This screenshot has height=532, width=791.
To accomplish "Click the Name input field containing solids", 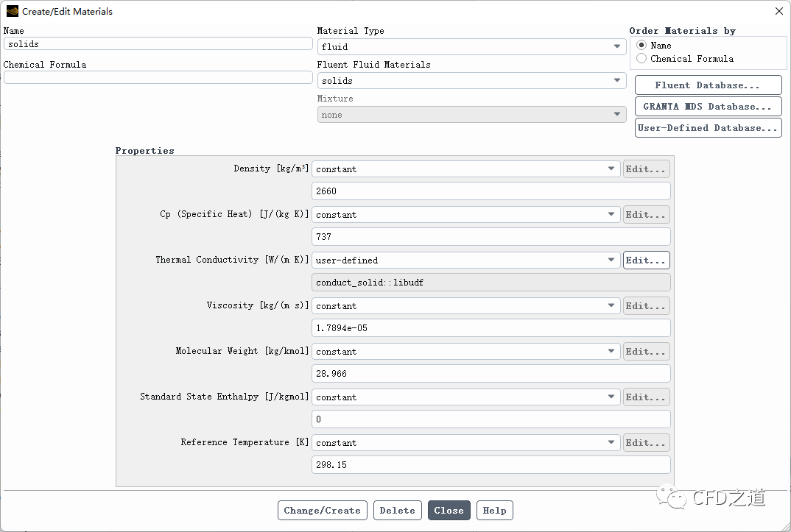I will (158, 44).
